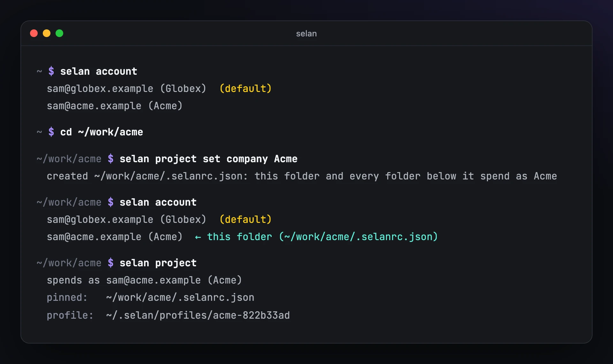Click the purple $ prompt before 'cd ~/work/acme'
This screenshot has height=364, width=613.
click(x=51, y=132)
